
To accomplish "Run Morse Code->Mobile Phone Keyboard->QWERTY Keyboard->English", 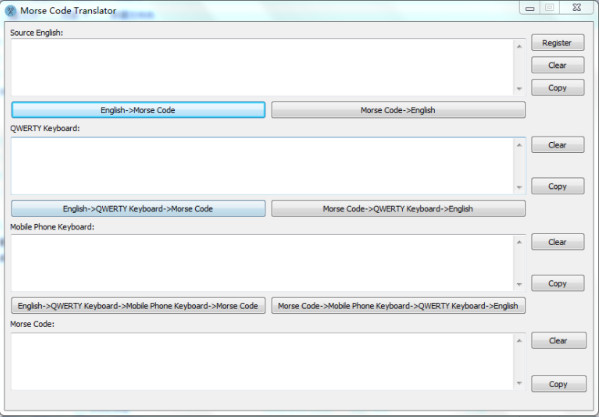I will coord(398,305).
